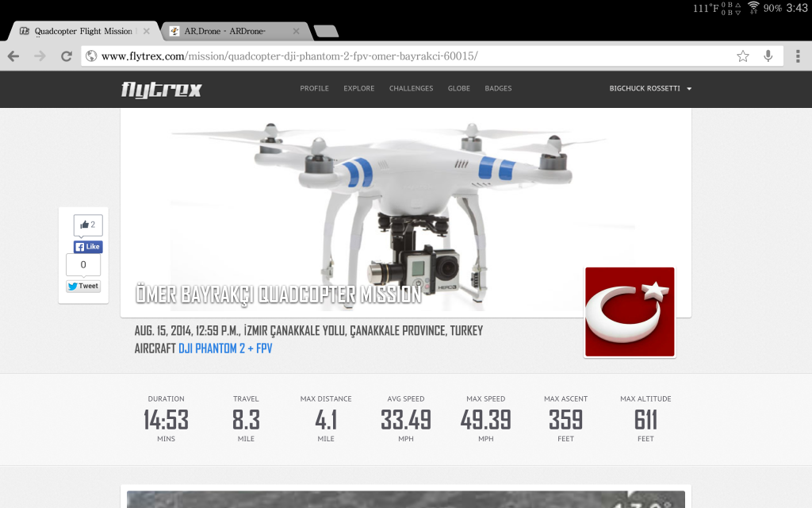Screen dimensions: 812x508
Task: Click the Turkish flag pilot avatar
Action: [x=630, y=312]
